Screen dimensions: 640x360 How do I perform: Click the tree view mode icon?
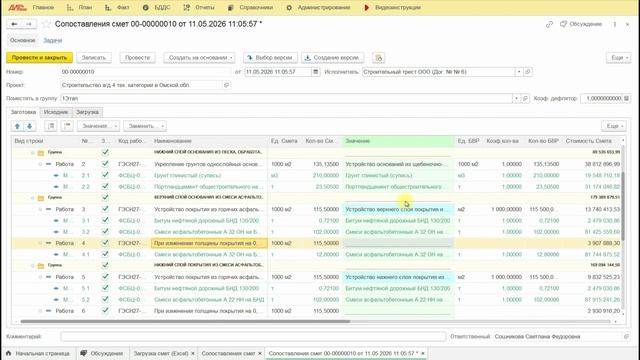click(67, 126)
